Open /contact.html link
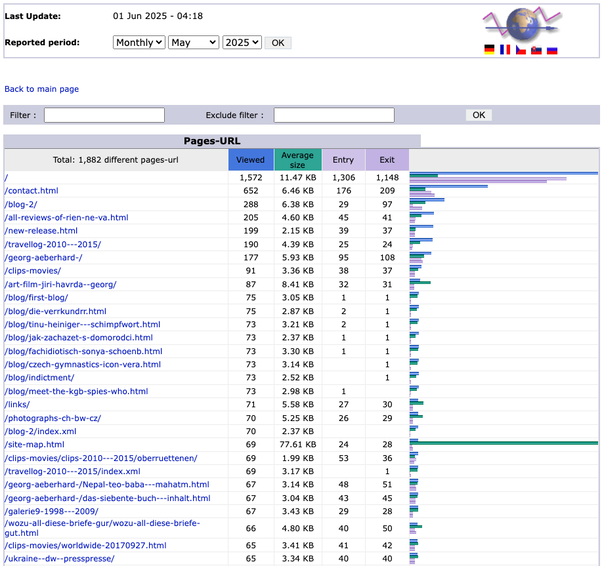 pyautogui.click(x=32, y=191)
